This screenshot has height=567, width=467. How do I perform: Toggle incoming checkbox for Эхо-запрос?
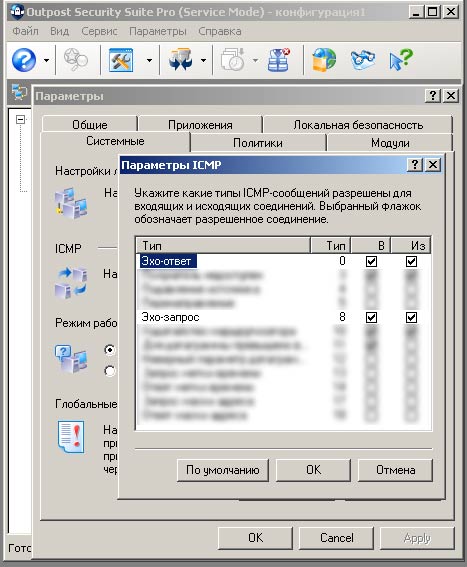click(x=372, y=317)
